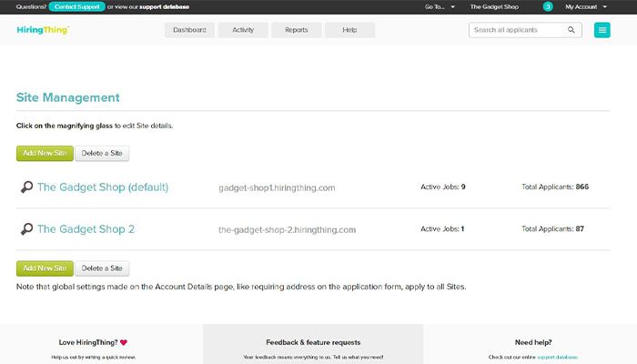Open the Activity tab

[x=243, y=30]
